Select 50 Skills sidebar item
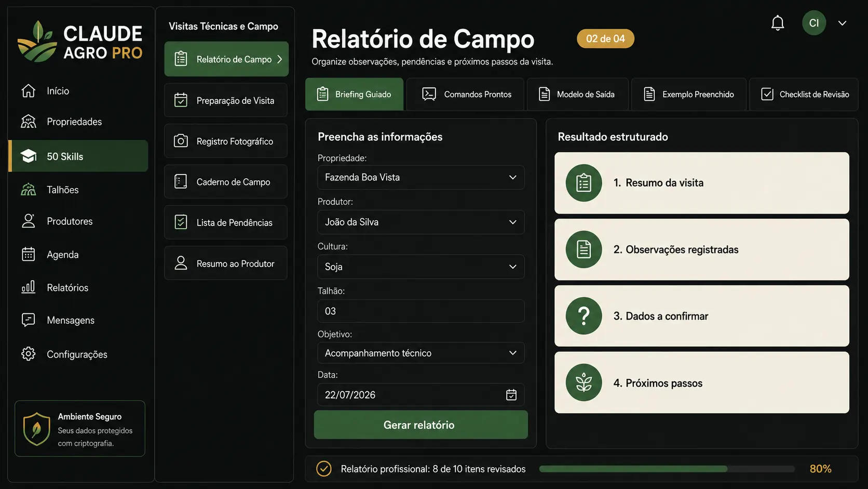 (78, 156)
